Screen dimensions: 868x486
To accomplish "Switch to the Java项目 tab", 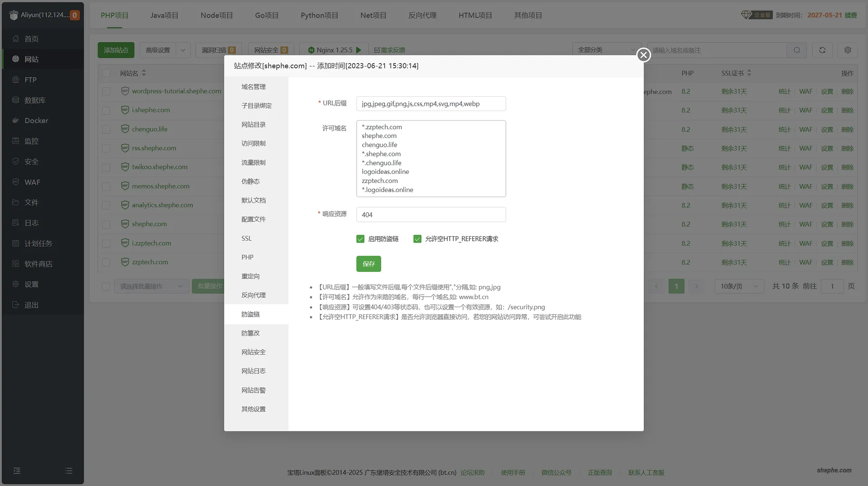I will [164, 15].
